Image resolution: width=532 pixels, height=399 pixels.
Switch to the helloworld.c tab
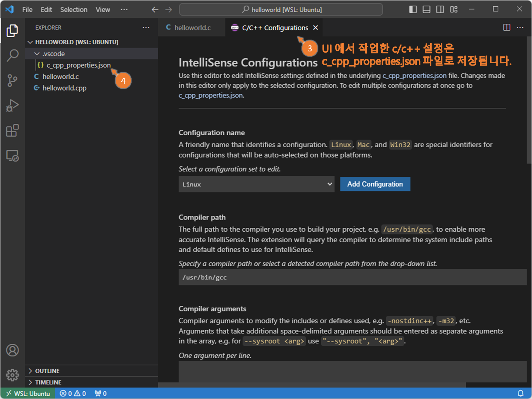click(192, 28)
